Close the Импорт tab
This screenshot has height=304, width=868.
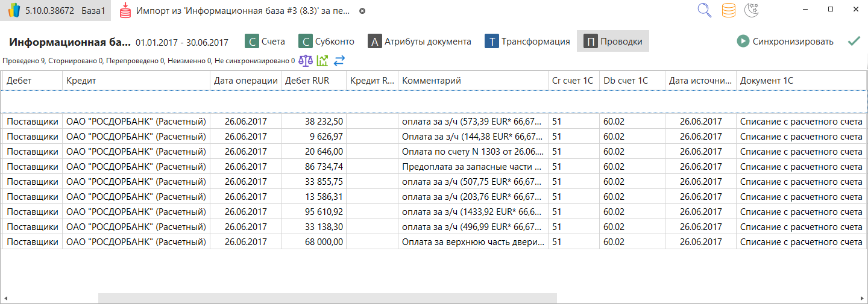[x=362, y=11]
